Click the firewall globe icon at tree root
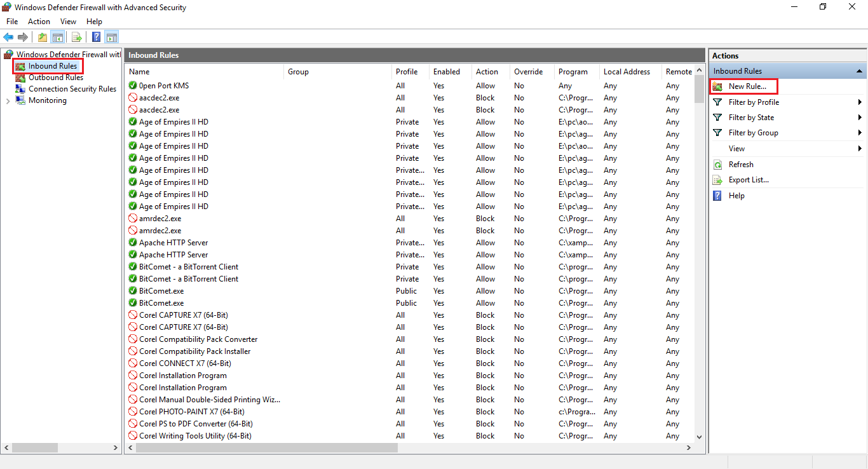Image resolution: width=868 pixels, height=469 pixels. [8, 55]
